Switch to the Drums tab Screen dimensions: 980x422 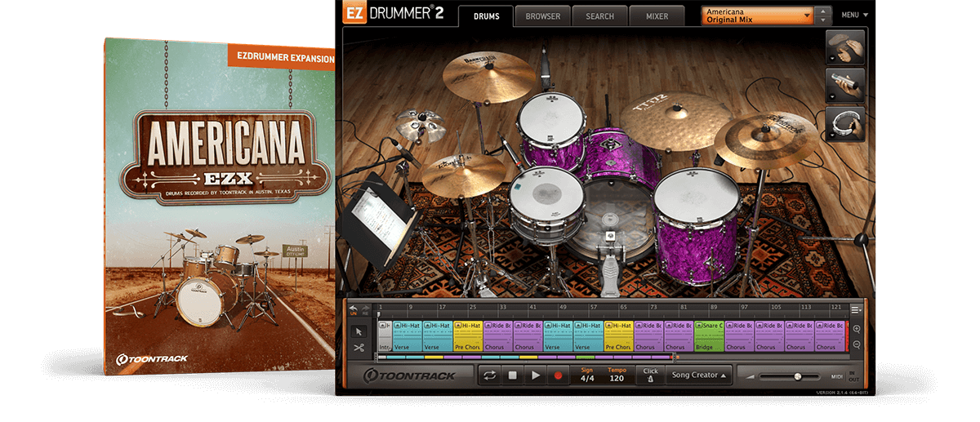point(486,16)
